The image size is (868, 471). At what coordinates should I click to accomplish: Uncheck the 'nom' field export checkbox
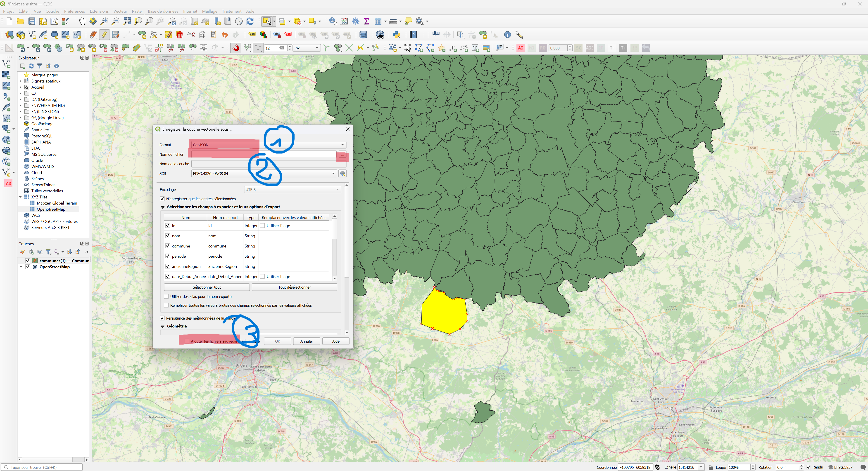tap(168, 236)
